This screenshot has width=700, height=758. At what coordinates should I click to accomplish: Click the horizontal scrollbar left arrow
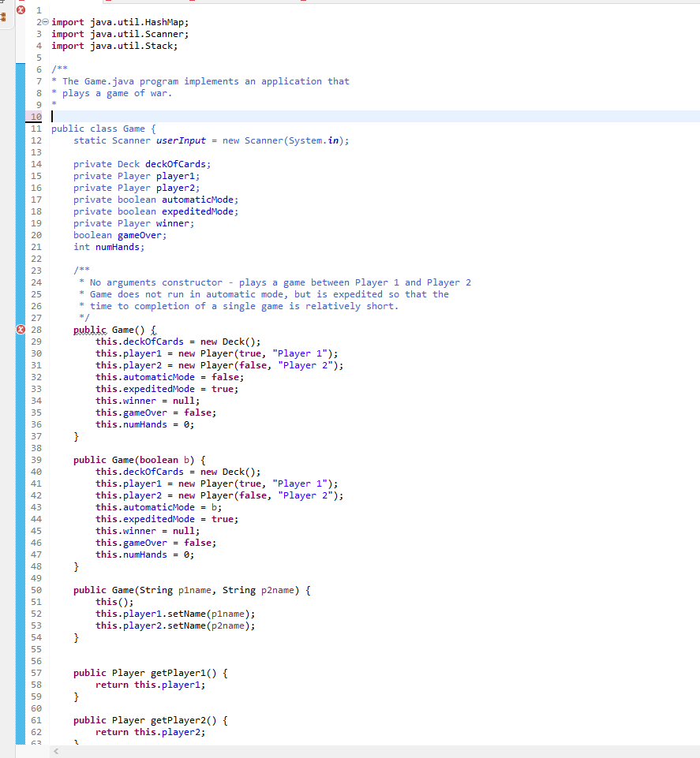[56, 751]
